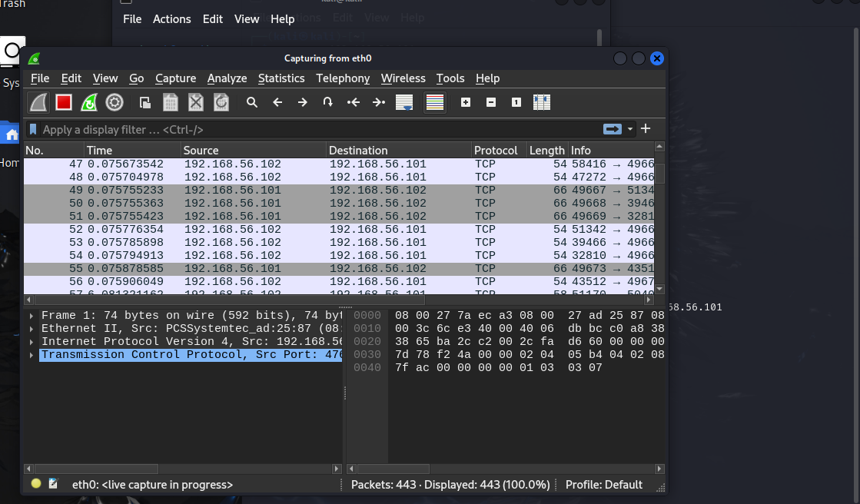860x504 pixels.
Task: Open the Go menu
Action: click(137, 78)
